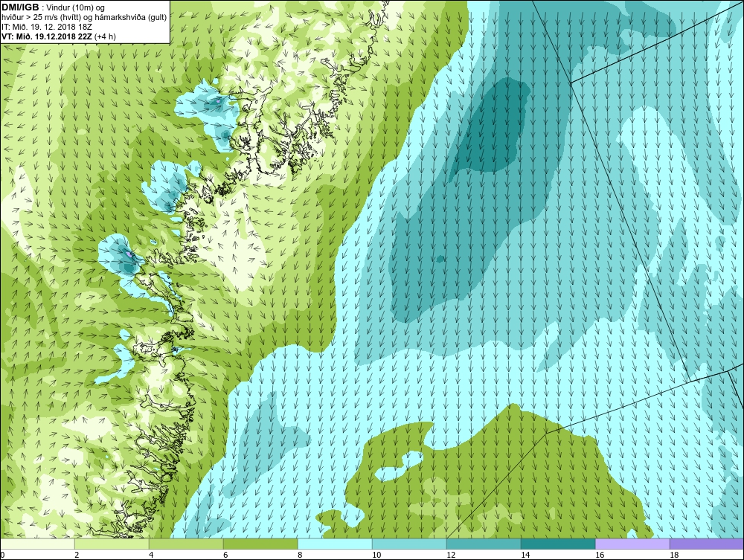Click the legend label '18'
744x560 pixels.
pos(674,555)
